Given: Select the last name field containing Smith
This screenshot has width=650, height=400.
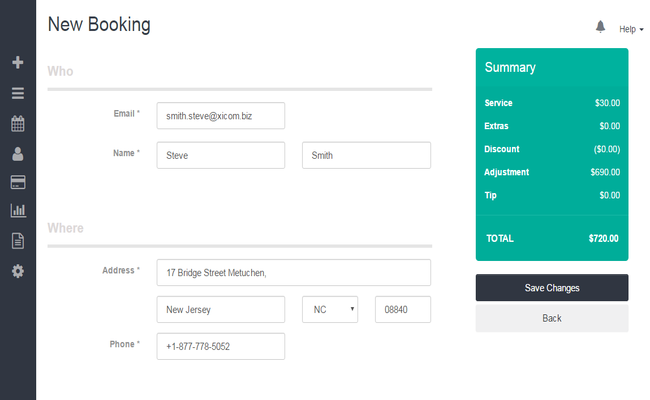Looking at the screenshot, I should [366, 155].
